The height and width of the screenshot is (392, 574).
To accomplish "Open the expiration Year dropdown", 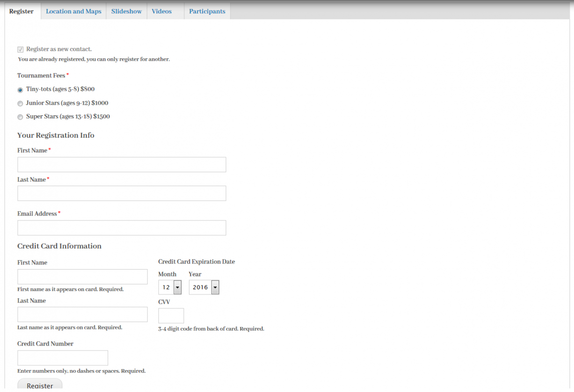I will [204, 287].
